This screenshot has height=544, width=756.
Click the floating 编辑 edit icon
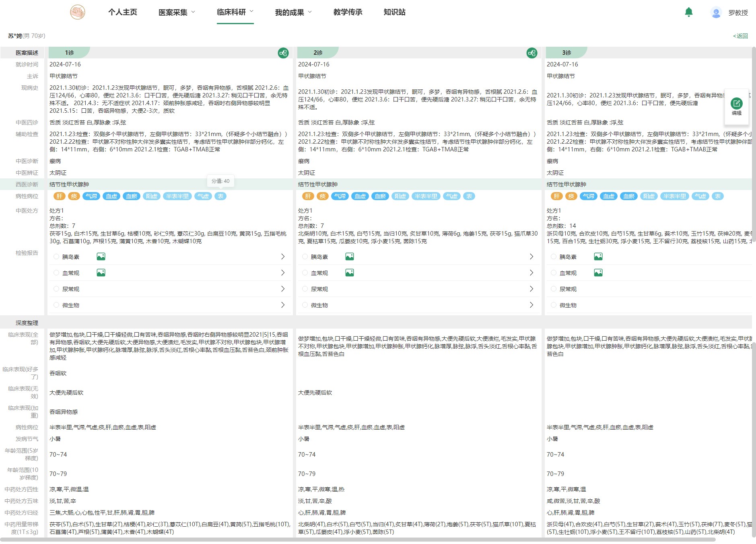click(736, 104)
